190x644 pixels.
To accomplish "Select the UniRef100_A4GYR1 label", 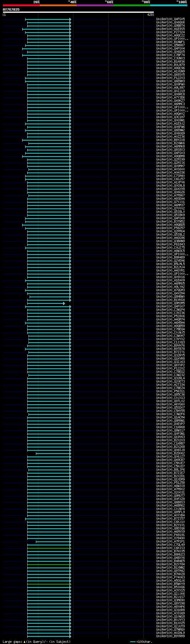I will [170, 270].
